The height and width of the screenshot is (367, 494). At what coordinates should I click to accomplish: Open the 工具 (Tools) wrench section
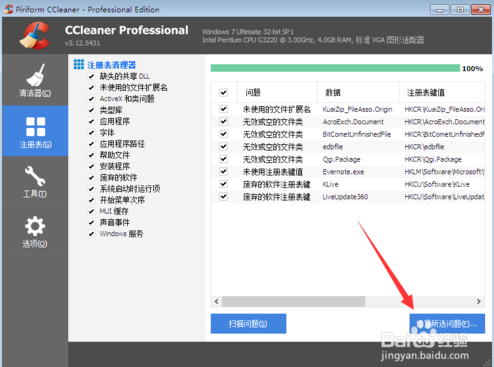click(x=35, y=181)
